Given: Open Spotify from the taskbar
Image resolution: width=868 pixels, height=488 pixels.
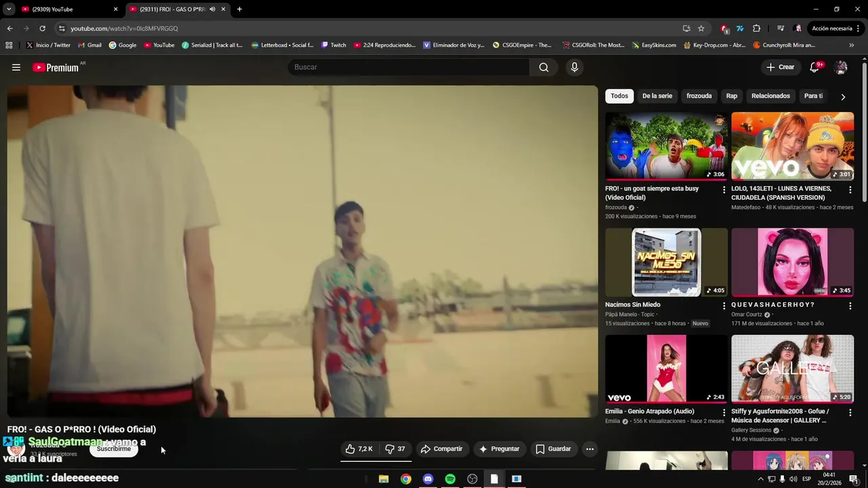Looking at the screenshot, I should pyautogui.click(x=450, y=479).
